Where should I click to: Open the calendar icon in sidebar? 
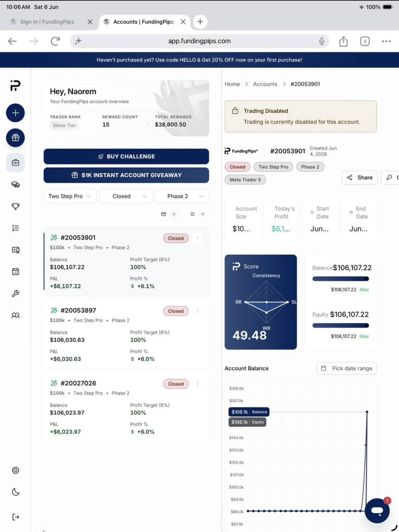click(16, 272)
